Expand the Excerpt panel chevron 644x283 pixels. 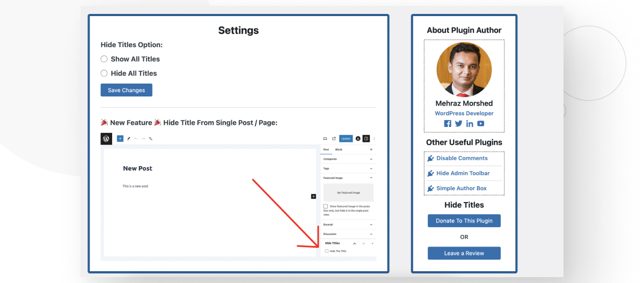pyautogui.click(x=371, y=225)
